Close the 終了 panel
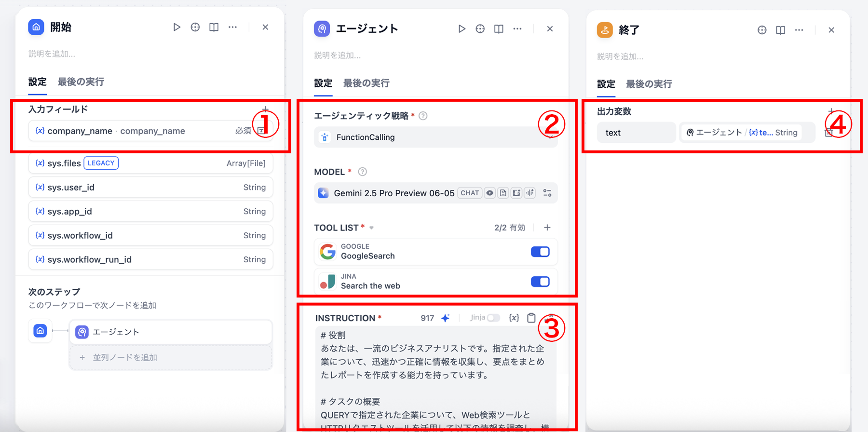Screen dimensions: 868x432 [831, 30]
